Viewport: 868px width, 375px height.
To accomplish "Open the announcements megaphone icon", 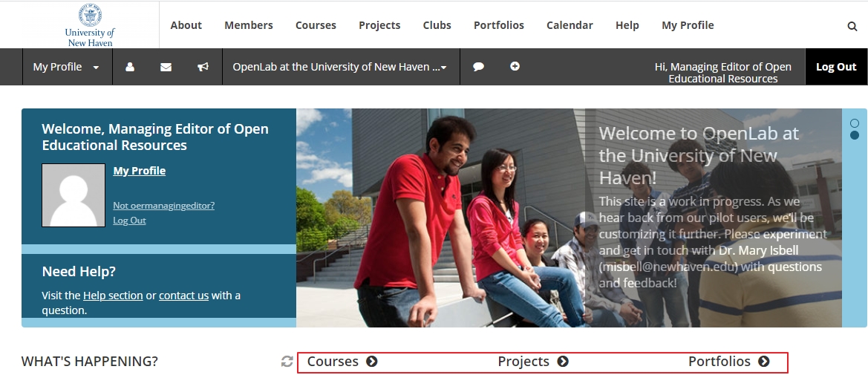I will [203, 67].
